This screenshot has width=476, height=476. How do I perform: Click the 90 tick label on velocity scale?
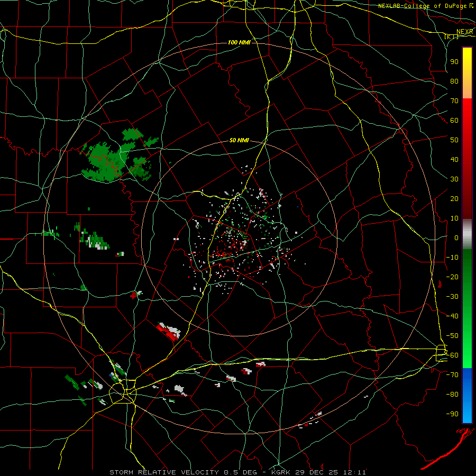(454, 62)
